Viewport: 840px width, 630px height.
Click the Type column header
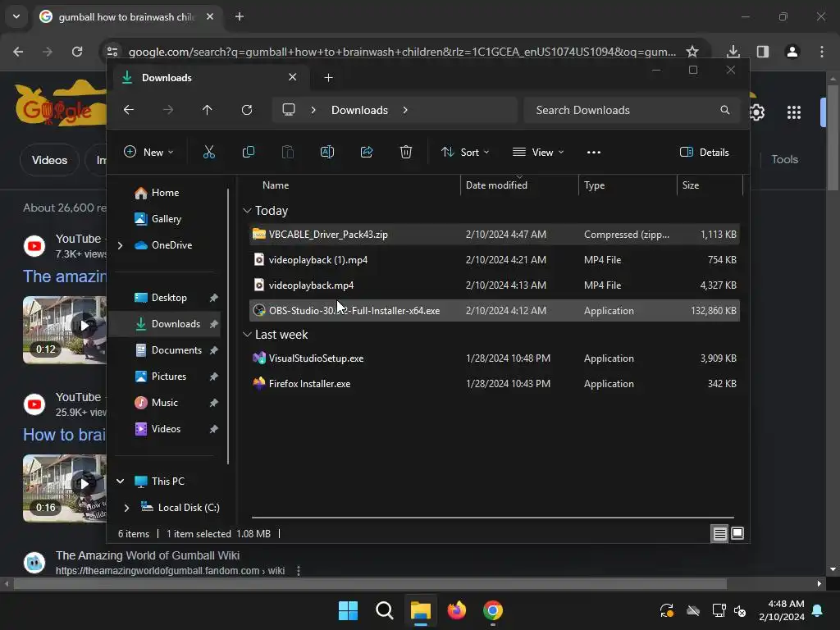594,185
